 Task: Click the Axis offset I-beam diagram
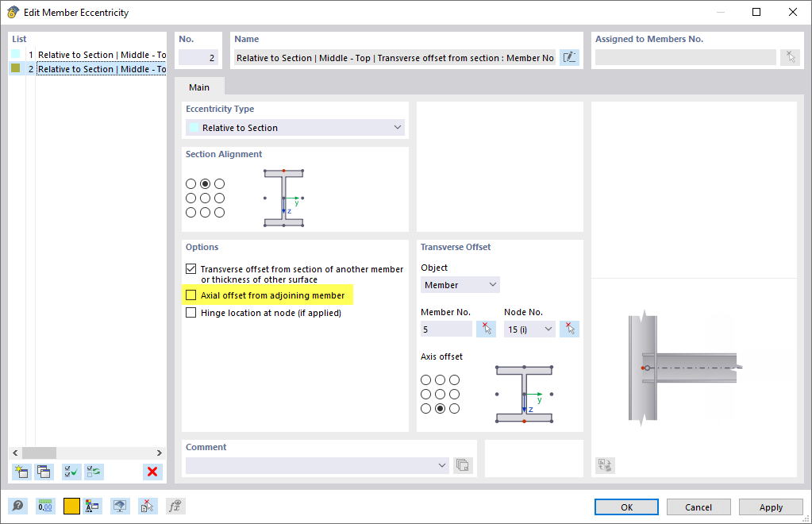524,394
